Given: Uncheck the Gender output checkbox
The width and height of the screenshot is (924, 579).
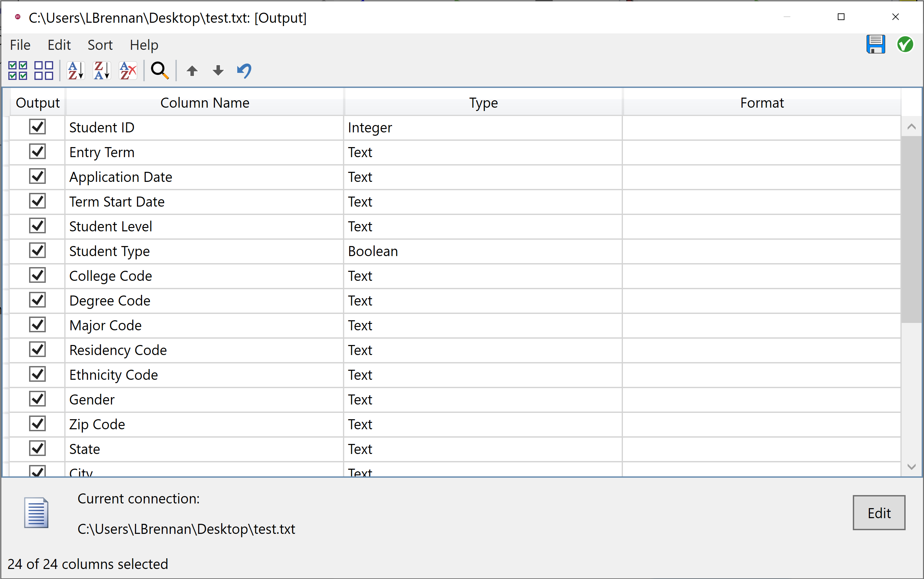Looking at the screenshot, I should pyautogui.click(x=37, y=399).
